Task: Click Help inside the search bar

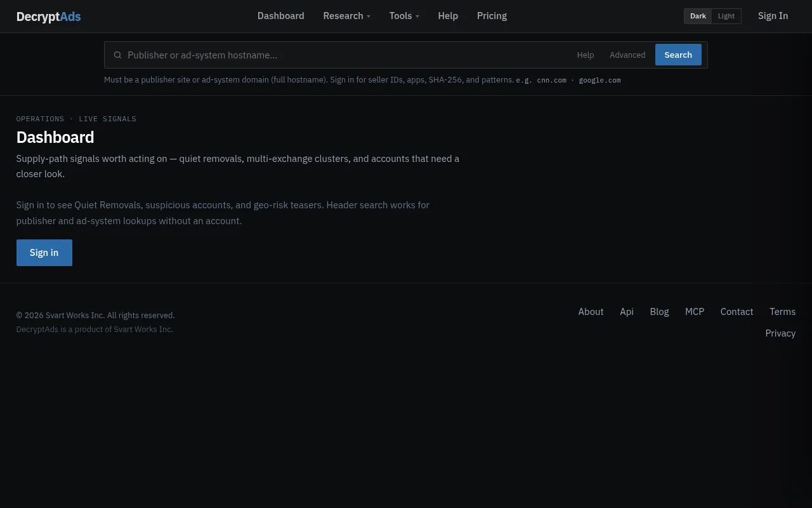Action: pyautogui.click(x=586, y=55)
